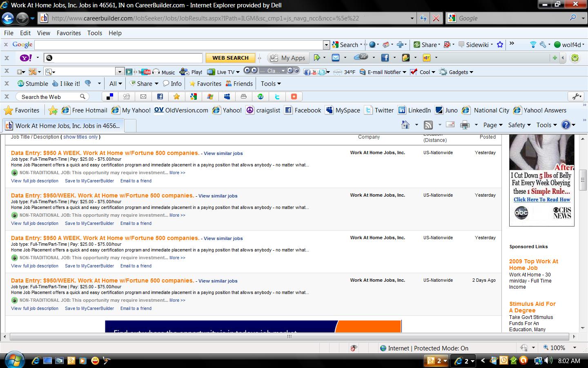588x368 pixels.
Task: Click the RSS feeds icon
Action: pos(428,125)
